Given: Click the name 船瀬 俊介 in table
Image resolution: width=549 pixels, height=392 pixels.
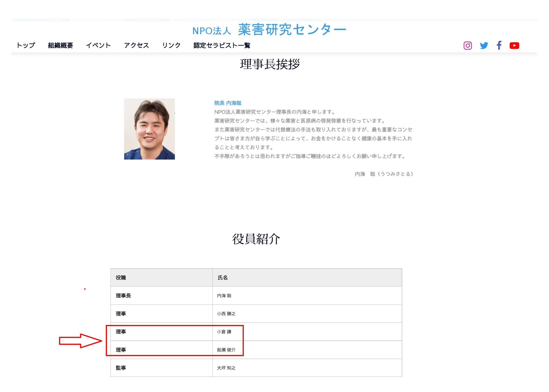Looking at the screenshot, I should [226, 350].
